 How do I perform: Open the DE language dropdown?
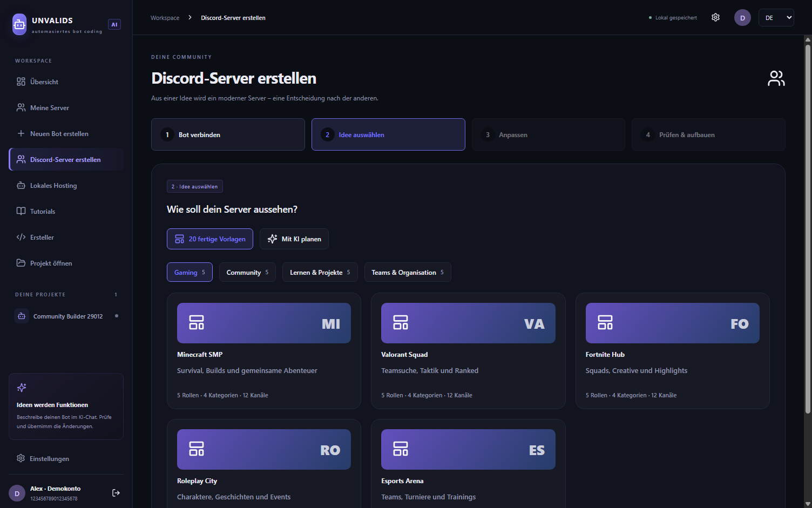(x=776, y=18)
